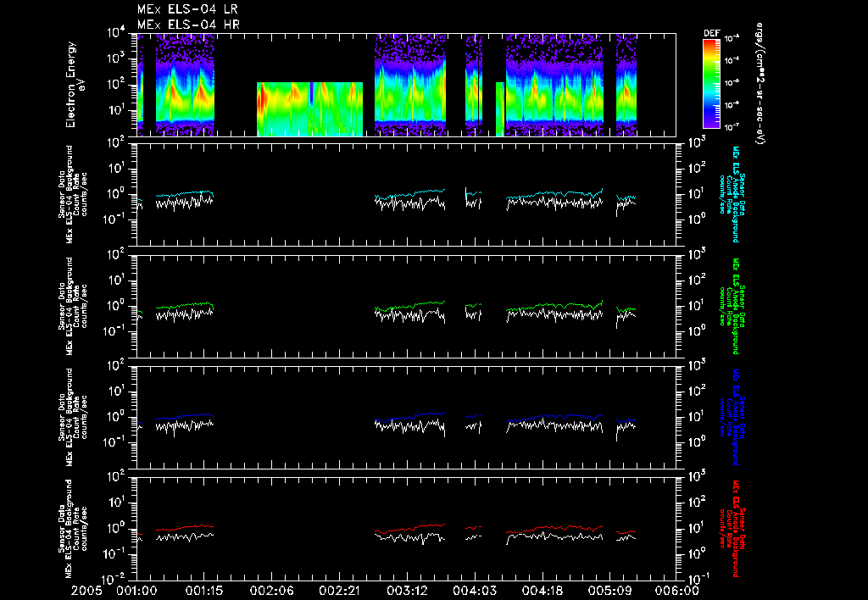Screen dimensions: 868x600
Task: Click the 001:00 time axis tick label
Action: click(x=136, y=591)
